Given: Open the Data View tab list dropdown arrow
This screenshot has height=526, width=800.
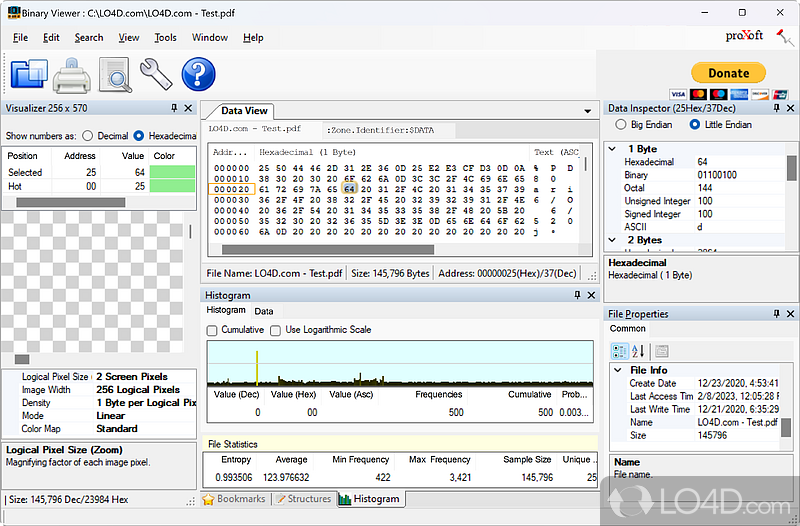Looking at the screenshot, I should click(x=588, y=111).
